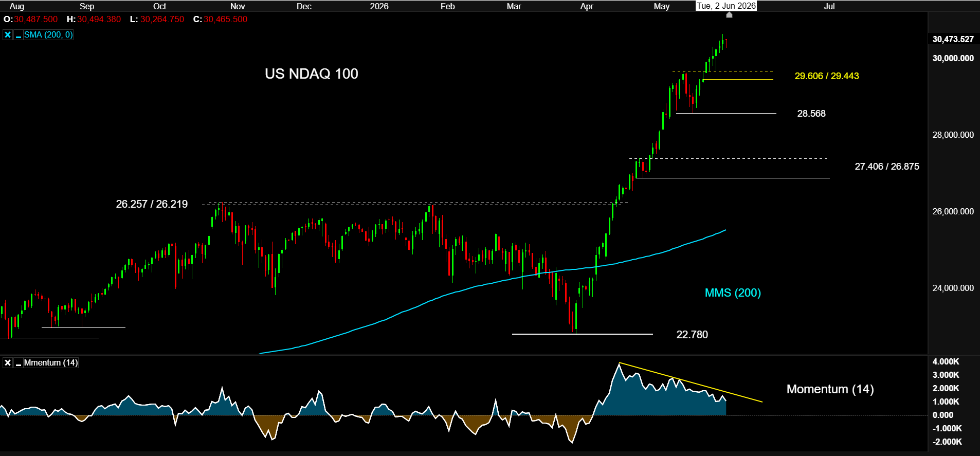This screenshot has height=456, width=980.
Task: Click the 2026 label on time axis
Action: (379, 6)
